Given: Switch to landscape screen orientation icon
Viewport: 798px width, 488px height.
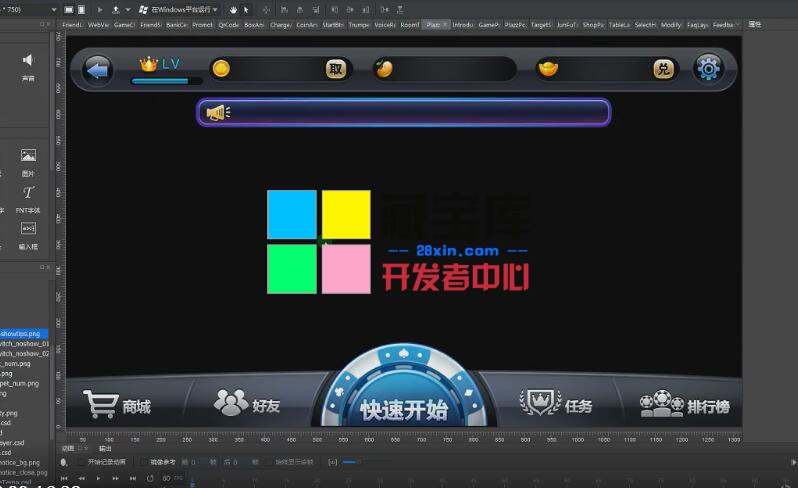Looking at the screenshot, I should [x=69, y=10].
